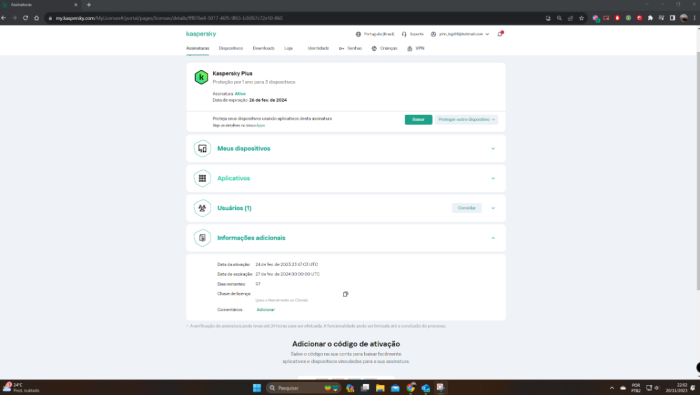The width and height of the screenshot is (700, 395).
Task: Open the account email dropdown
Action: pyautogui.click(x=460, y=34)
